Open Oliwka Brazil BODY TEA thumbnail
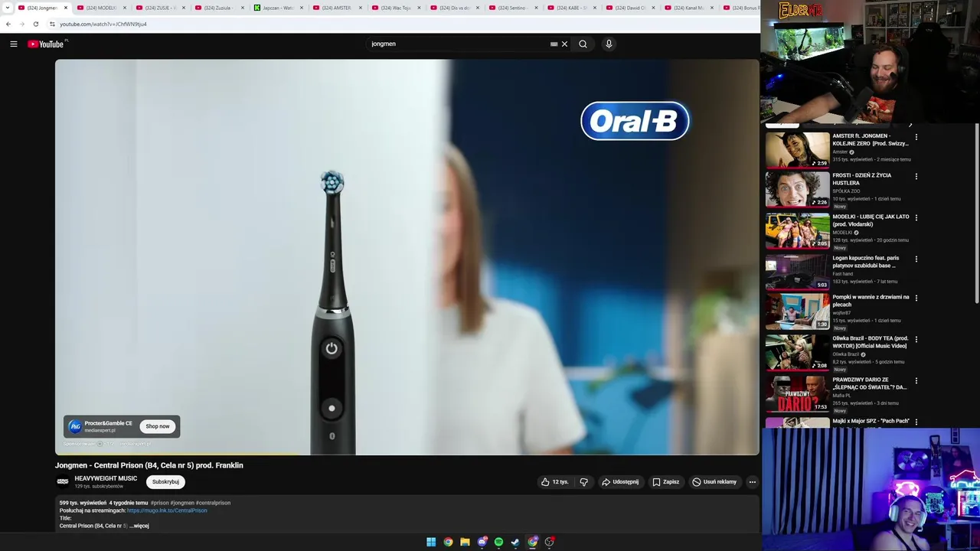The image size is (980, 551). click(798, 353)
